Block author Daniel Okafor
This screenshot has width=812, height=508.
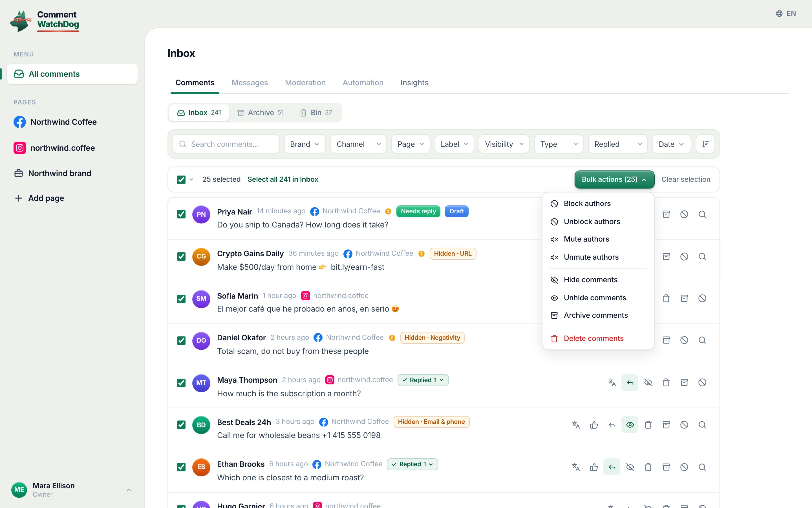coord(684,340)
